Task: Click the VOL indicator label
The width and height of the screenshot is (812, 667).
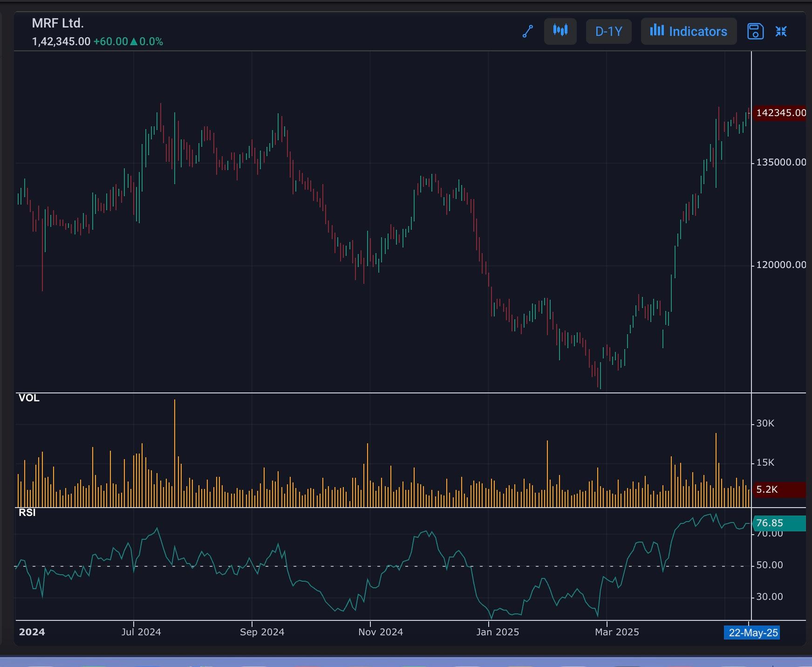Action: coord(29,398)
